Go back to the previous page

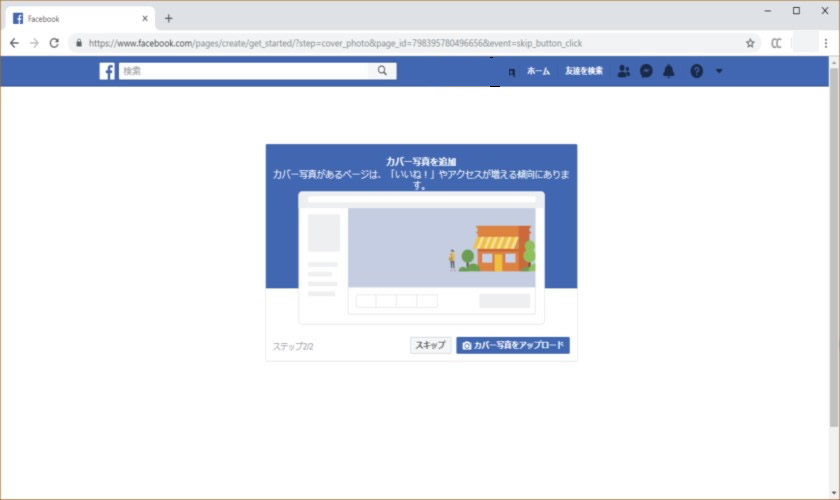tap(14, 43)
